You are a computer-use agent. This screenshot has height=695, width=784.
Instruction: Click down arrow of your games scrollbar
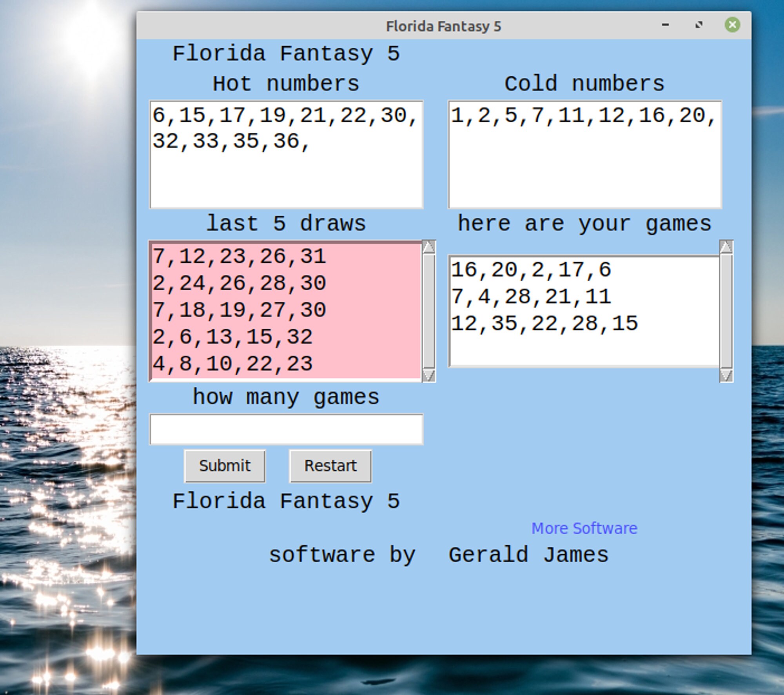click(x=726, y=375)
